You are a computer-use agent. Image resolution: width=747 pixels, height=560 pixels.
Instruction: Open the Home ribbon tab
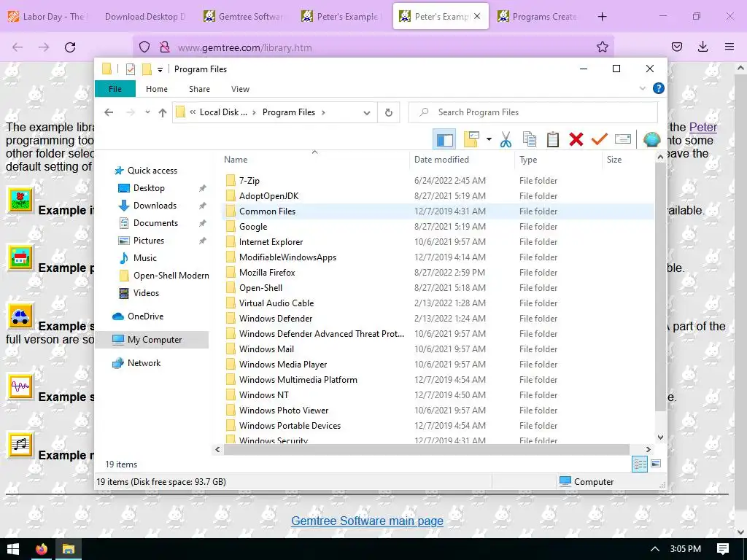tap(157, 89)
